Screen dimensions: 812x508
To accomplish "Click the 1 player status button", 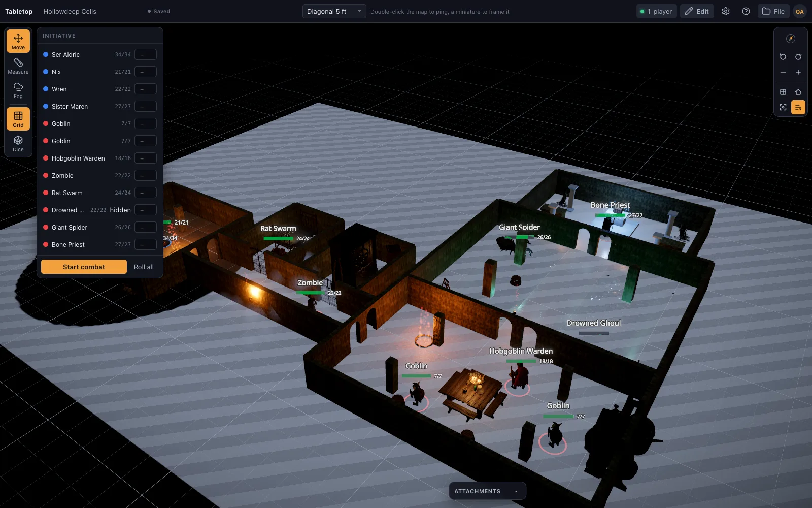I will pyautogui.click(x=656, y=11).
